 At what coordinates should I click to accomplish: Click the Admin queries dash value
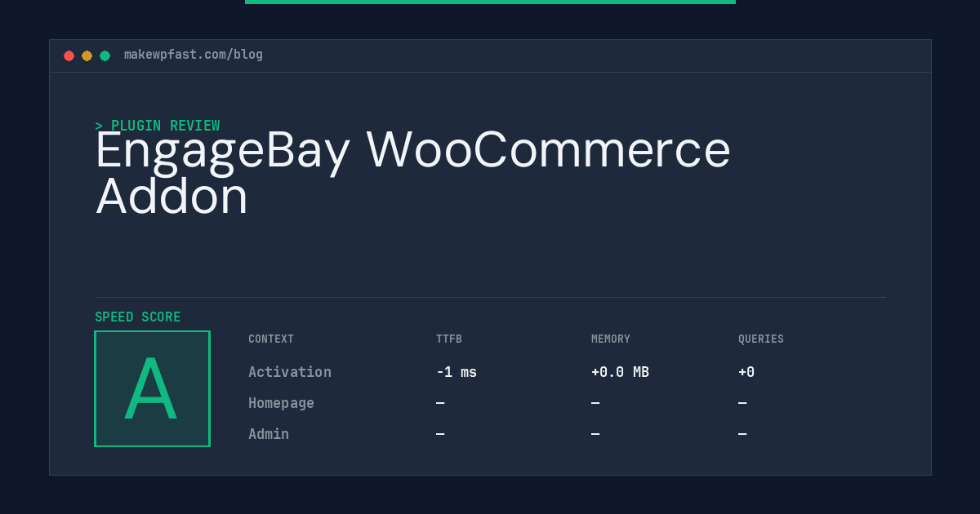742,434
